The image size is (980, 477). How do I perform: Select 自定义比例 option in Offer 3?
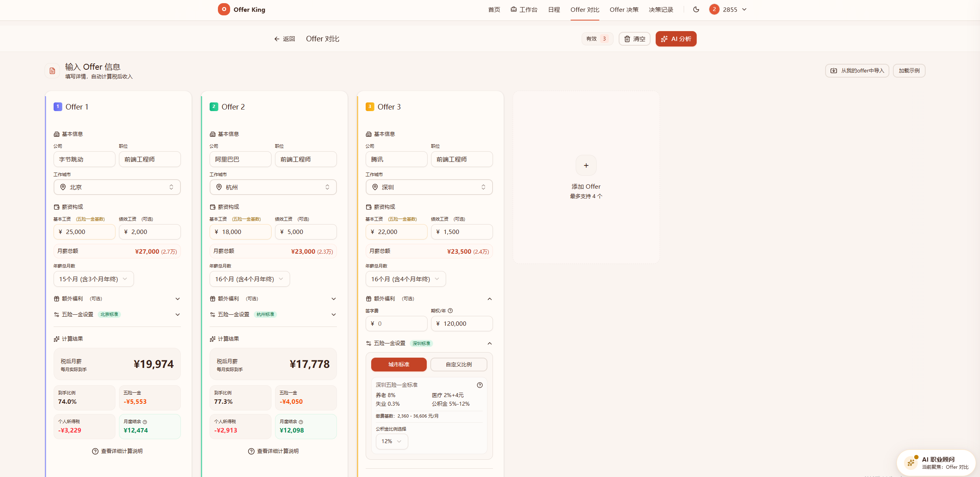(x=459, y=365)
